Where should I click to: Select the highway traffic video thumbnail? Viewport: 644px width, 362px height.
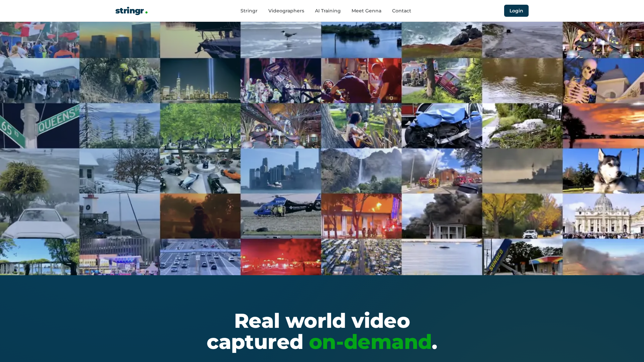pyautogui.click(x=200, y=257)
